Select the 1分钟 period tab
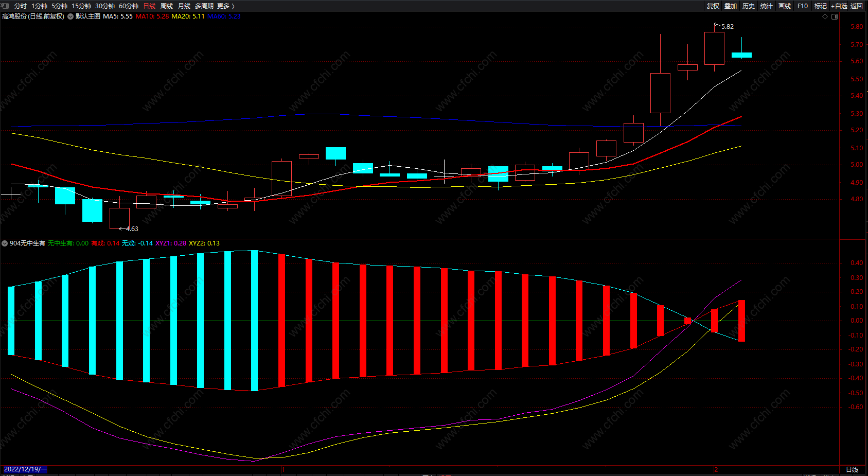This screenshot has width=868, height=476. pyautogui.click(x=39, y=6)
